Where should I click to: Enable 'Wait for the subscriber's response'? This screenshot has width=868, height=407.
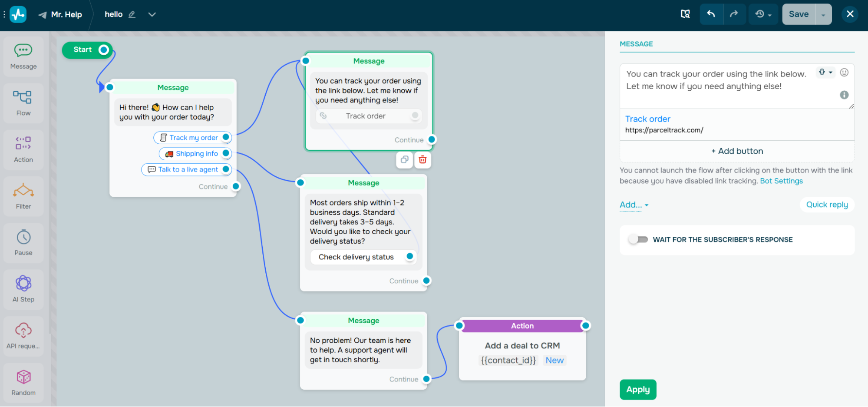[x=638, y=239]
